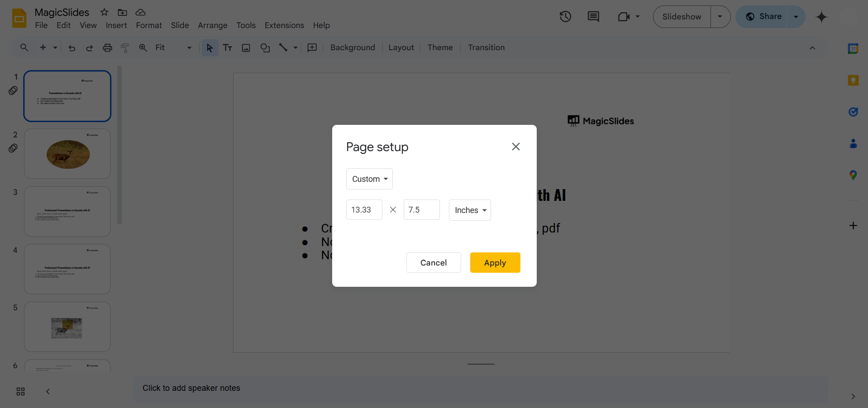
Task: Click the zoom tool icon
Action: coord(143,47)
